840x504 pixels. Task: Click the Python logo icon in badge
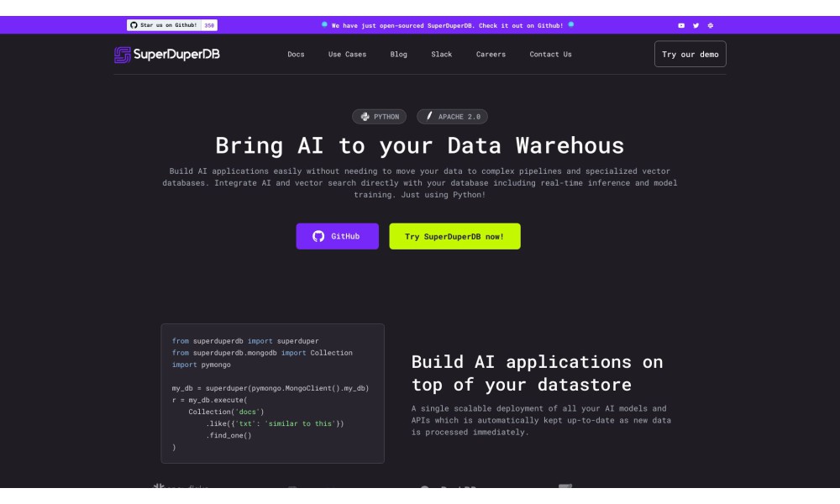pos(365,116)
